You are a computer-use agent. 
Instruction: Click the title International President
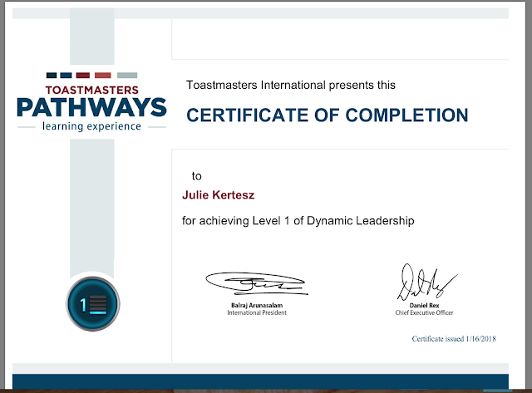coord(257,312)
